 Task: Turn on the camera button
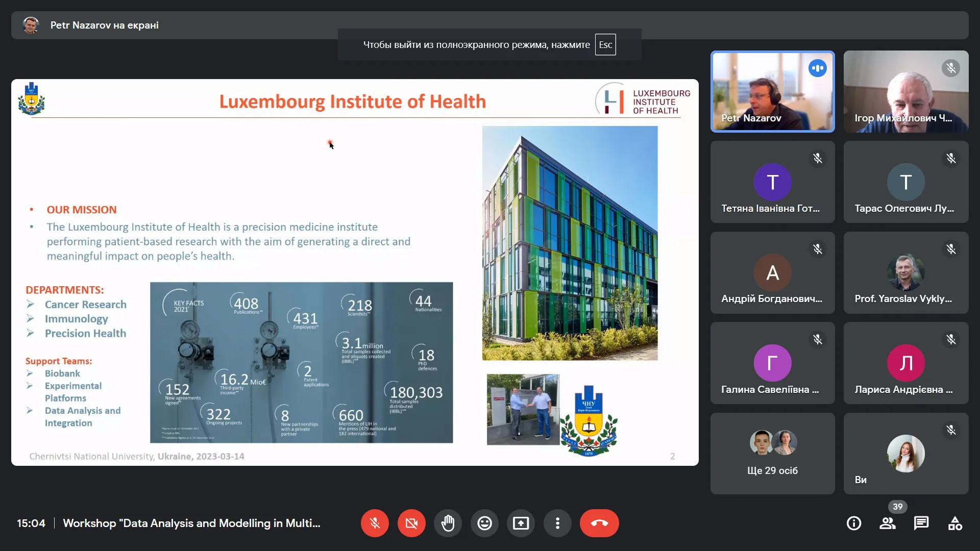[x=411, y=523]
